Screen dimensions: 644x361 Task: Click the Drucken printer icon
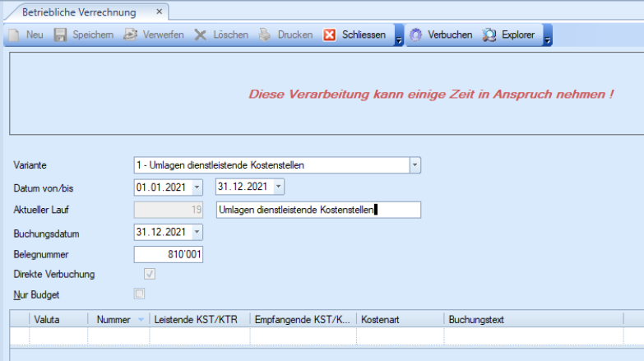click(265, 35)
